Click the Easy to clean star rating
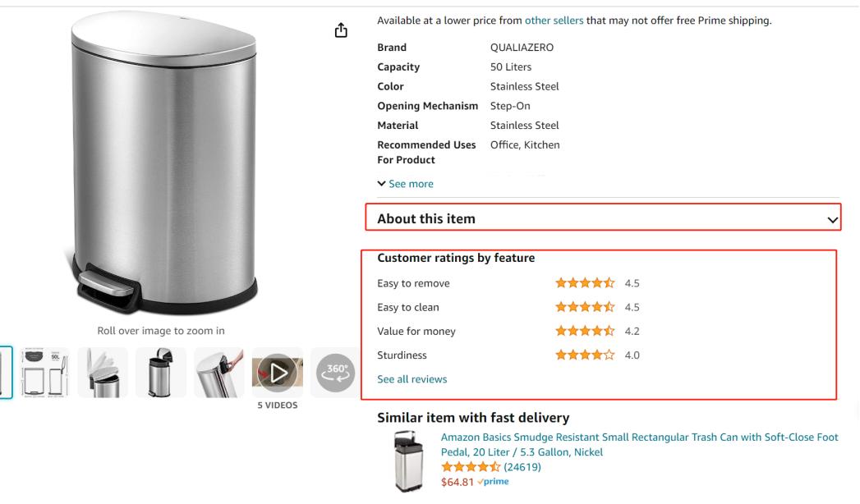Image resolution: width=860 pixels, height=504 pixels. point(585,307)
